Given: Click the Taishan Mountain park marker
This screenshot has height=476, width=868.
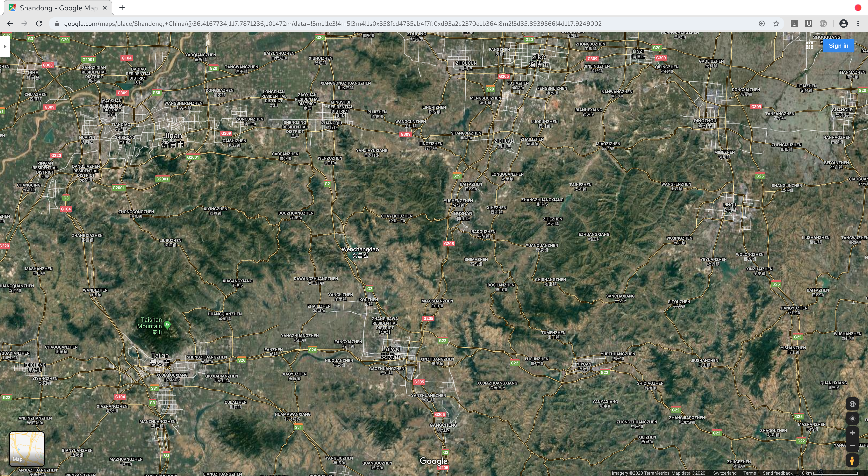Looking at the screenshot, I should point(167,325).
